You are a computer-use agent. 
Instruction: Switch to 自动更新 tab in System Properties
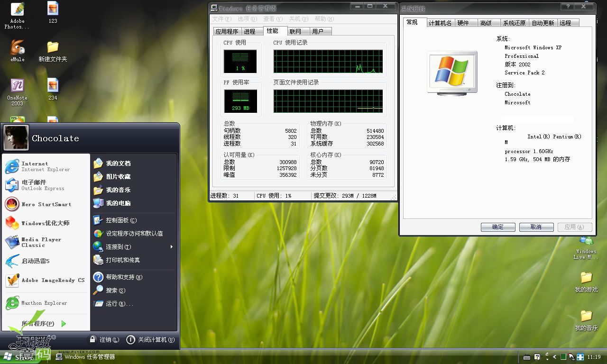pos(543,23)
